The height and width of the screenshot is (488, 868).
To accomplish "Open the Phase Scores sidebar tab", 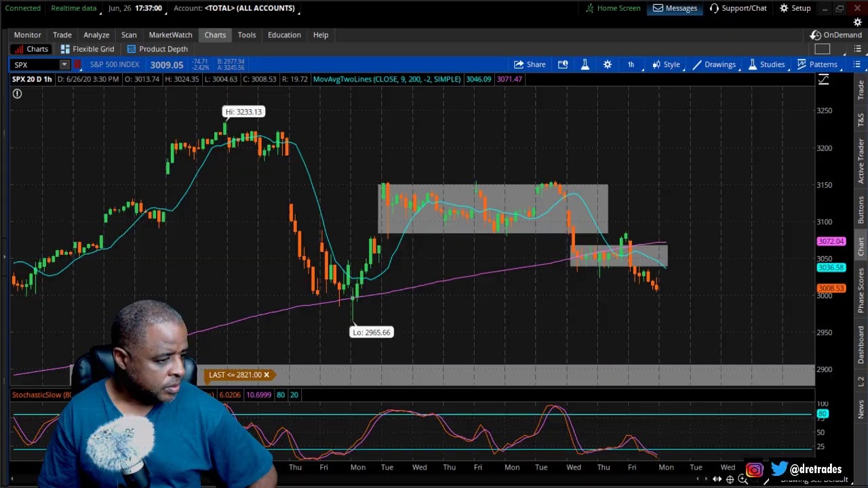I will 861,290.
